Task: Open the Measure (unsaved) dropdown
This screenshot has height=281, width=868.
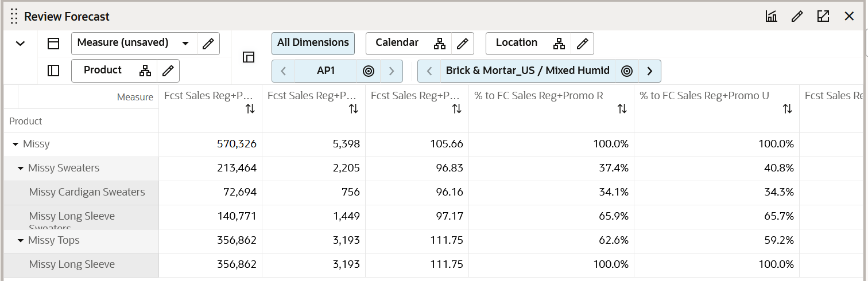Action: [185, 44]
